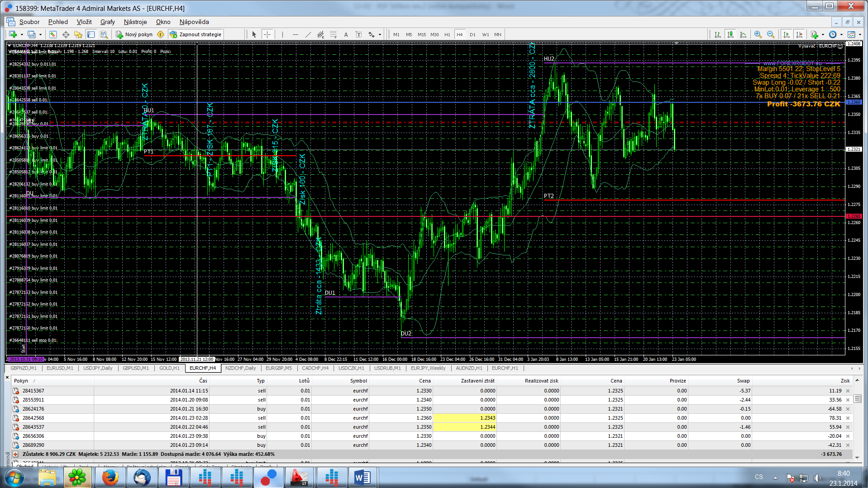Pick the trendline drawing tool
Screen dimensions: 868x488
308,34
